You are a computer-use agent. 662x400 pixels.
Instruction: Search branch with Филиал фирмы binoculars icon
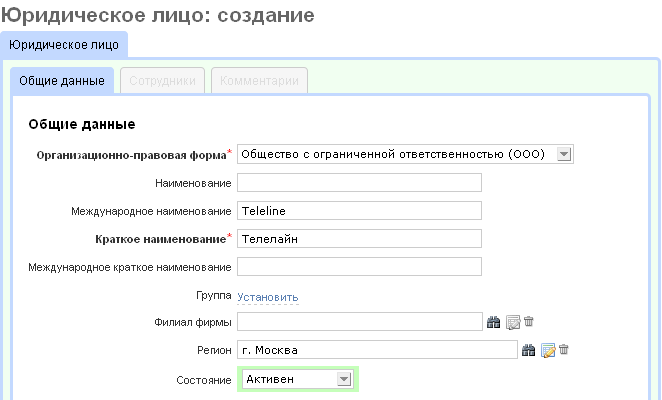tap(493, 322)
